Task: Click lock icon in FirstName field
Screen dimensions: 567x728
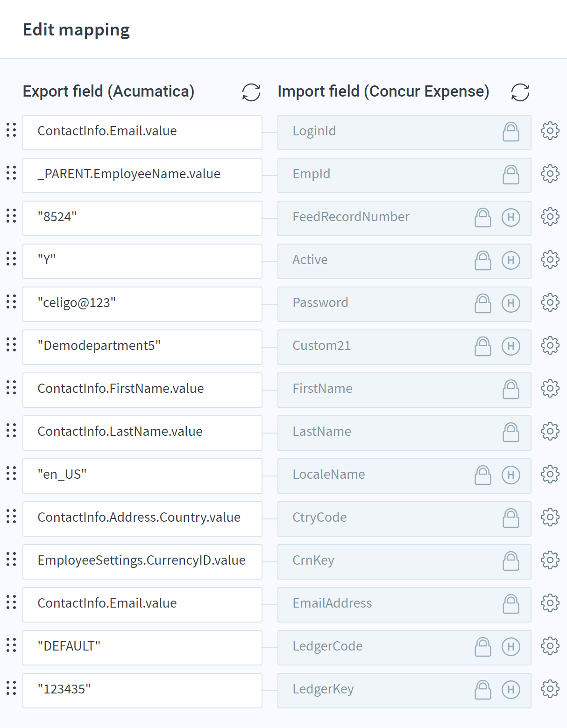Action: coord(511,389)
